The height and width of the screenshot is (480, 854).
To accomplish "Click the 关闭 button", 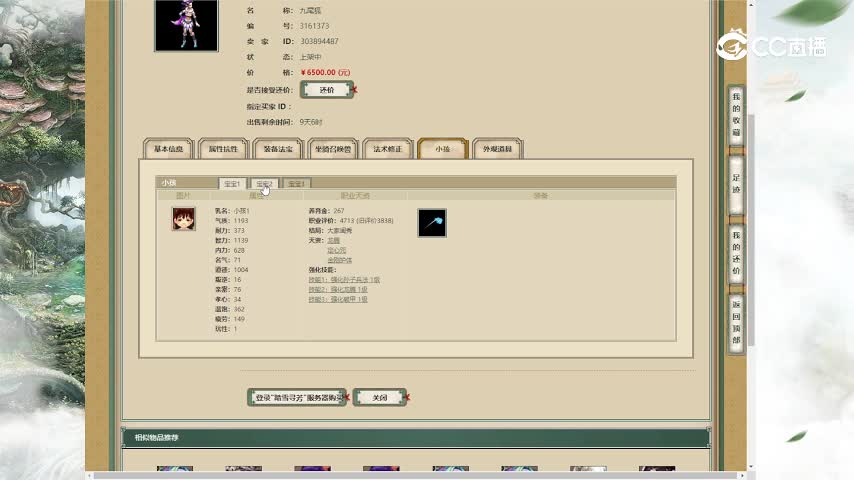I will point(380,398).
